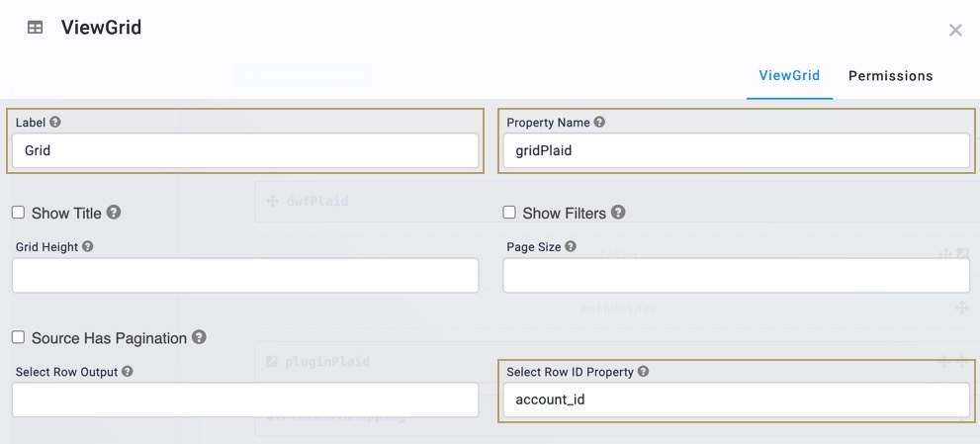Open help icon beside Select Row ID Property
Screen dimensions: 980x444
pyautogui.click(x=643, y=372)
